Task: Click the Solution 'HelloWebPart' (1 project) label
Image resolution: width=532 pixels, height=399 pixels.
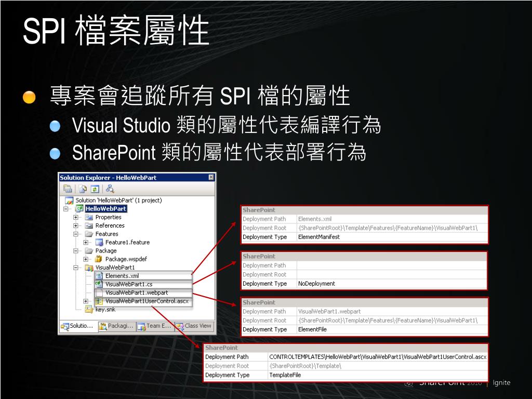Action: (x=119, y=201)
